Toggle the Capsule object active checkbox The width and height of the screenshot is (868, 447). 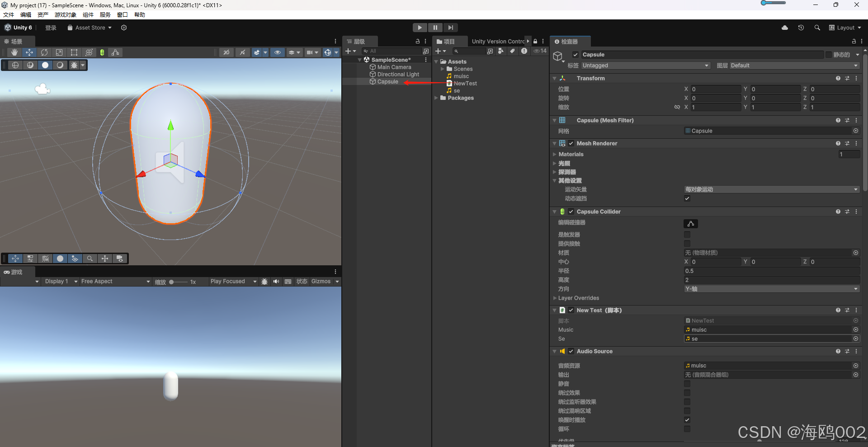point(576,55)
